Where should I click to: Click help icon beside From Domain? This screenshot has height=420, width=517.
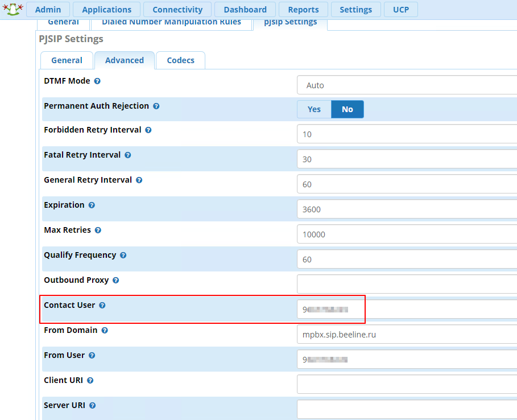(x=105, y=331)
